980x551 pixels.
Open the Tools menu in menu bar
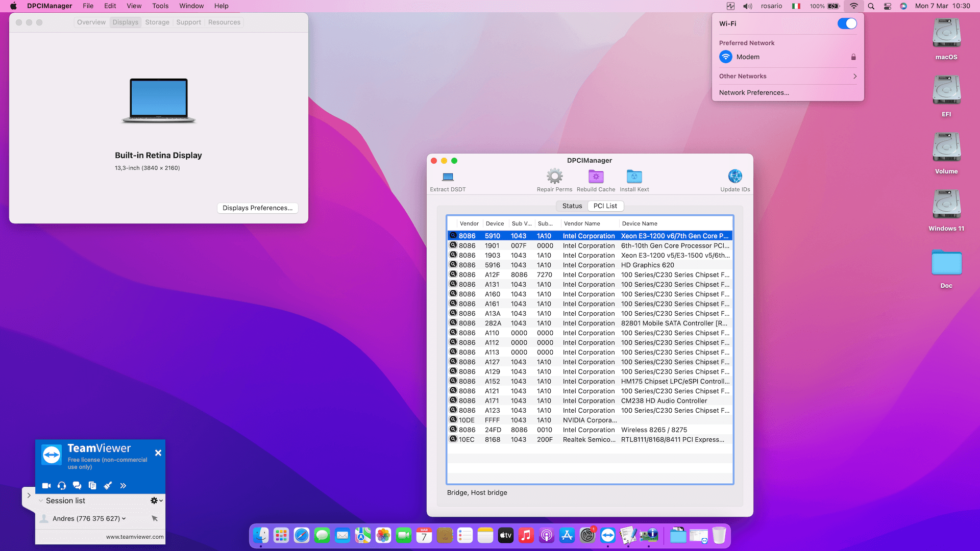(160, 6)
